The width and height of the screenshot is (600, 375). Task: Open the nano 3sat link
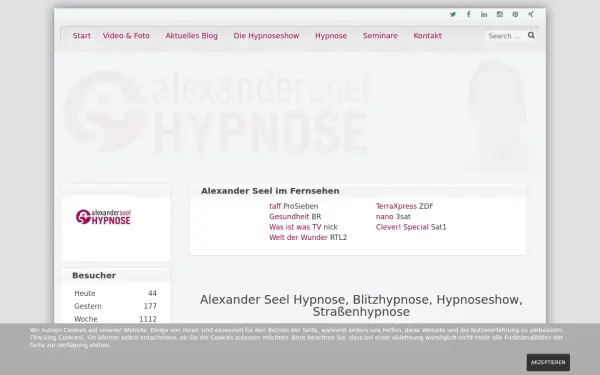(x=384, y=217)
